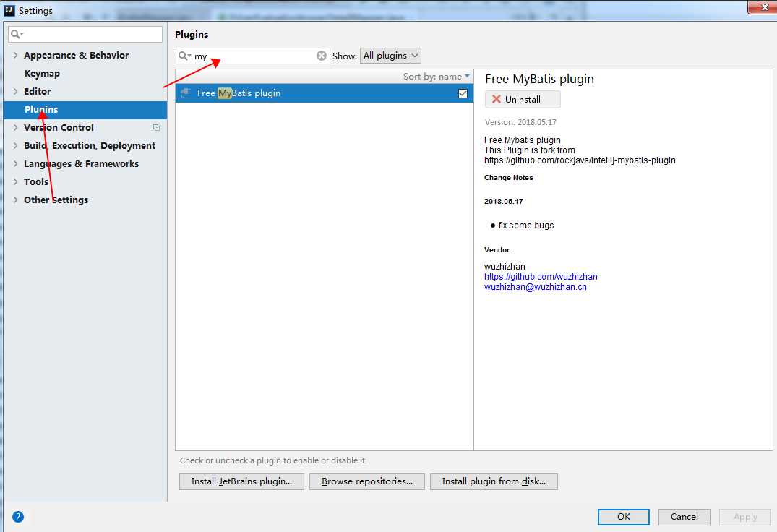Click the Free MyBatis plugin details heading
This screenshot has height=532, width=777.
coord(539,79)
